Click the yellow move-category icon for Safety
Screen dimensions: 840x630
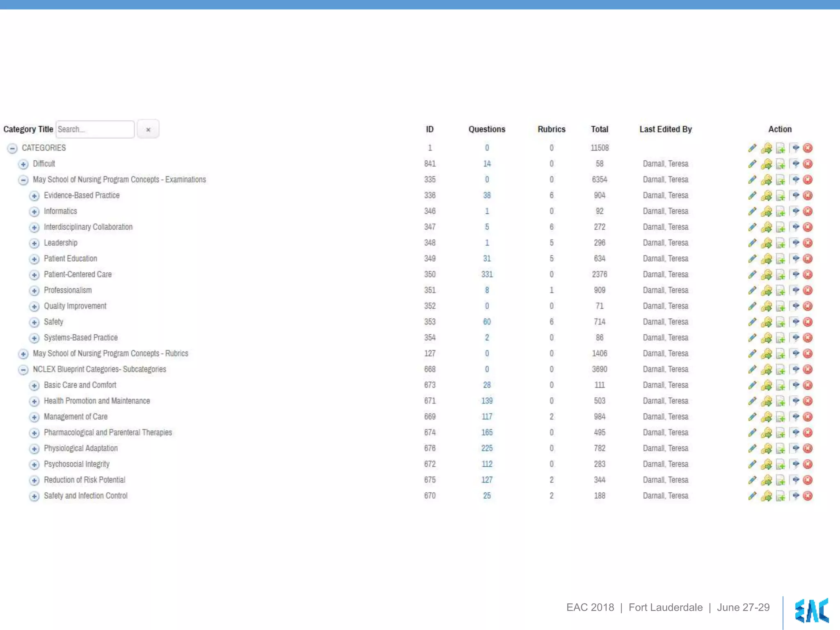766,322
